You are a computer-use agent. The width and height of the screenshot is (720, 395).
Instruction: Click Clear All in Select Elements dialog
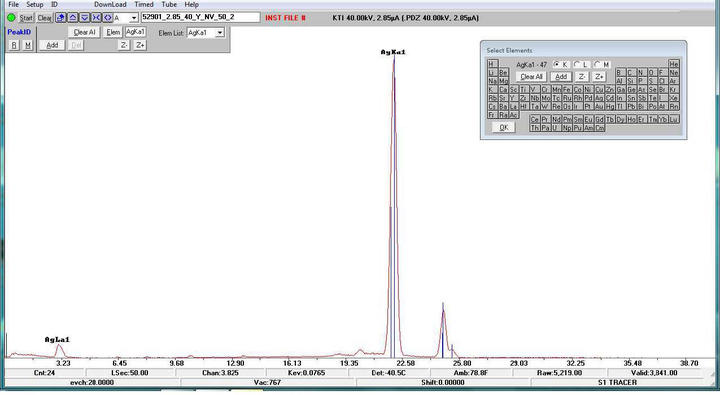531,77
